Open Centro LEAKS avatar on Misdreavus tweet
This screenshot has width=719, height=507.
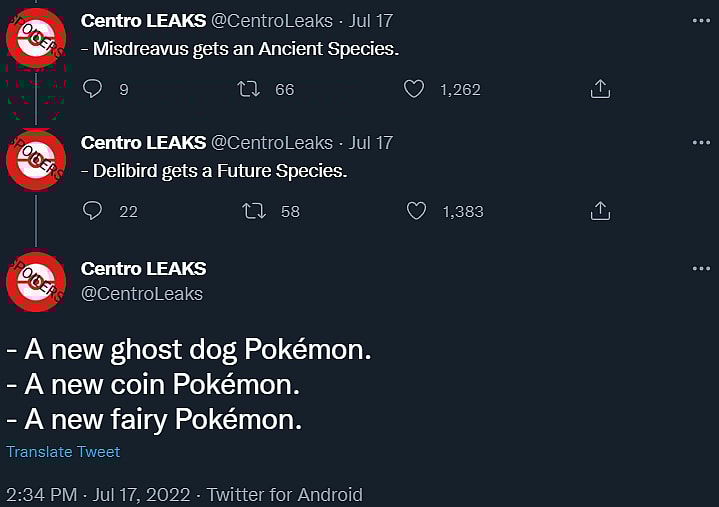pos(36,38)
